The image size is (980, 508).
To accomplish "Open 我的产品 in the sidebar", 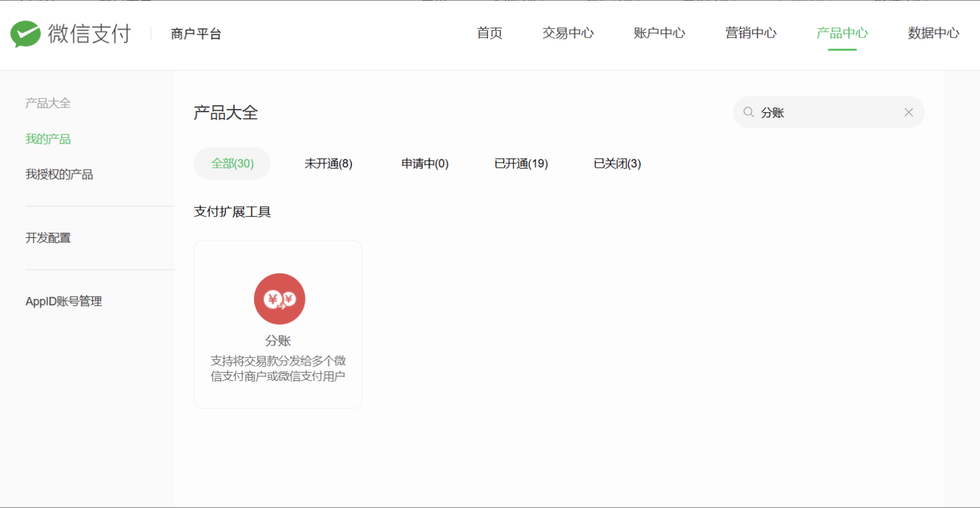I will [48, 139].
